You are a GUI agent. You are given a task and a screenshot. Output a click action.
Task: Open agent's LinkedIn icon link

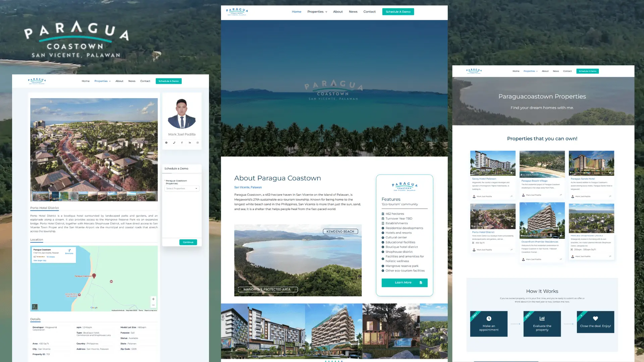pyautogui.click(x=190, y=142)
